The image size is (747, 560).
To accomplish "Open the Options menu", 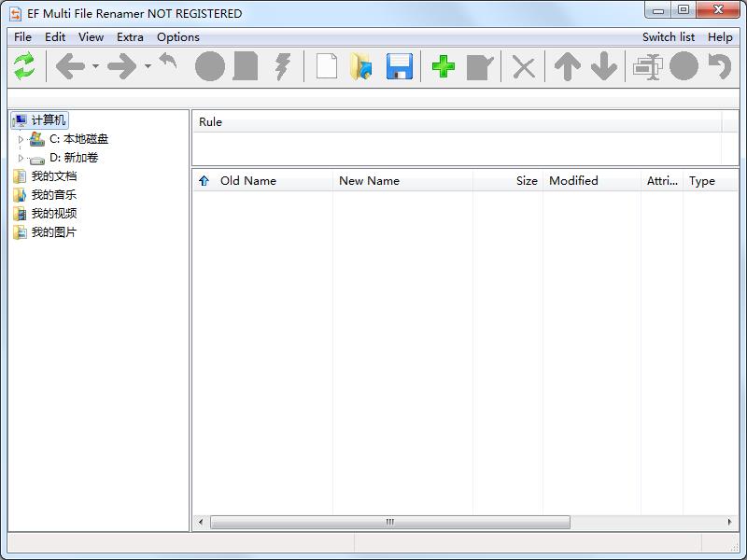I will coord(178,37).
